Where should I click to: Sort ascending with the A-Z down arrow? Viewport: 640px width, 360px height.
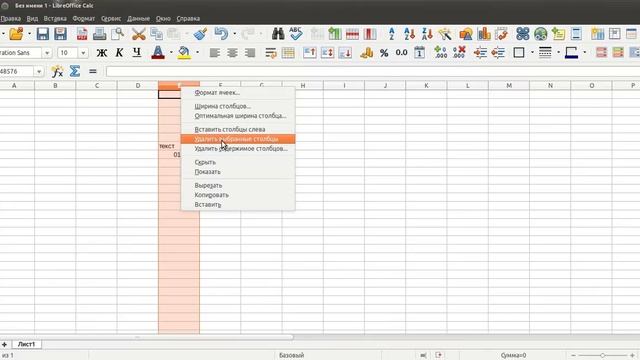click(409, 34)
